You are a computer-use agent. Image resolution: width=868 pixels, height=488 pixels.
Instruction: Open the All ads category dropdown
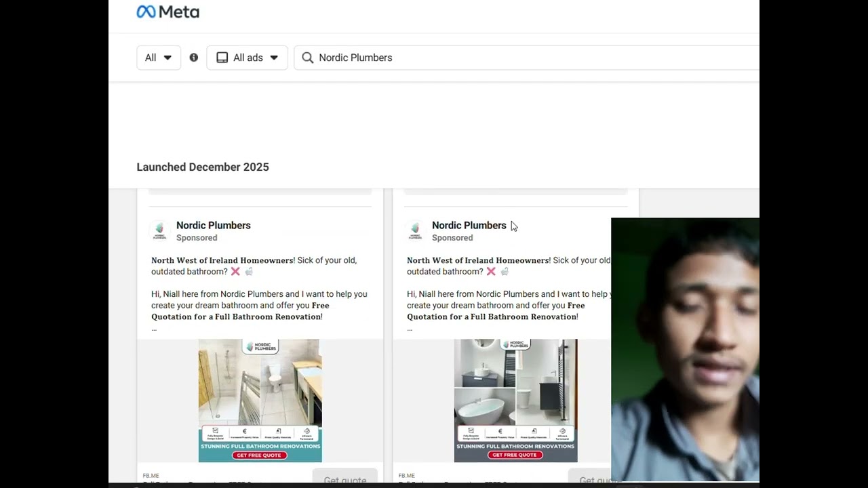(247, 58)
